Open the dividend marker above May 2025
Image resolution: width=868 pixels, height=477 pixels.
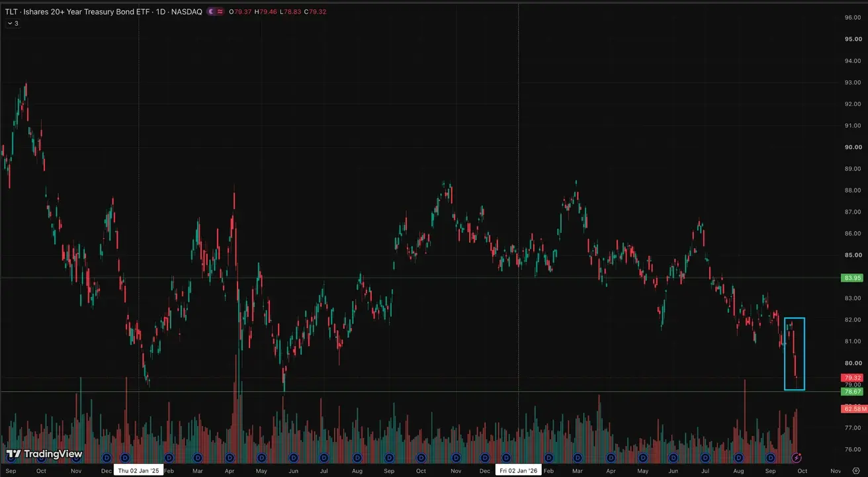[x=261, y=458]
